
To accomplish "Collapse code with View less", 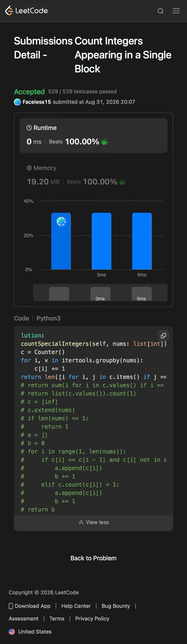I will [93, 522].
